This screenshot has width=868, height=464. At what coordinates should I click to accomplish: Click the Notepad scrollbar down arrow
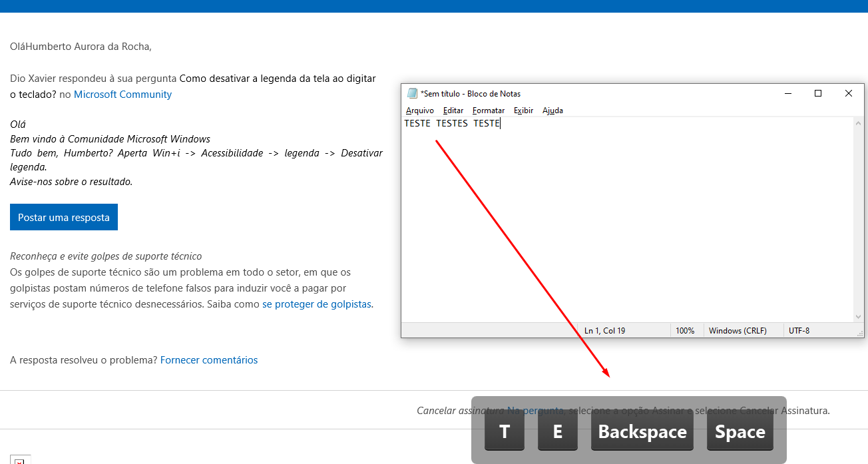859,317
